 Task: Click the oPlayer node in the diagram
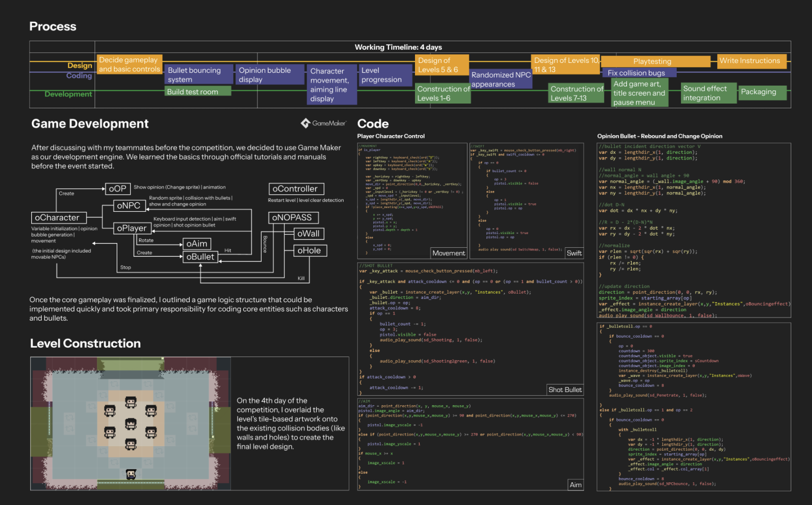click(132, 228)
